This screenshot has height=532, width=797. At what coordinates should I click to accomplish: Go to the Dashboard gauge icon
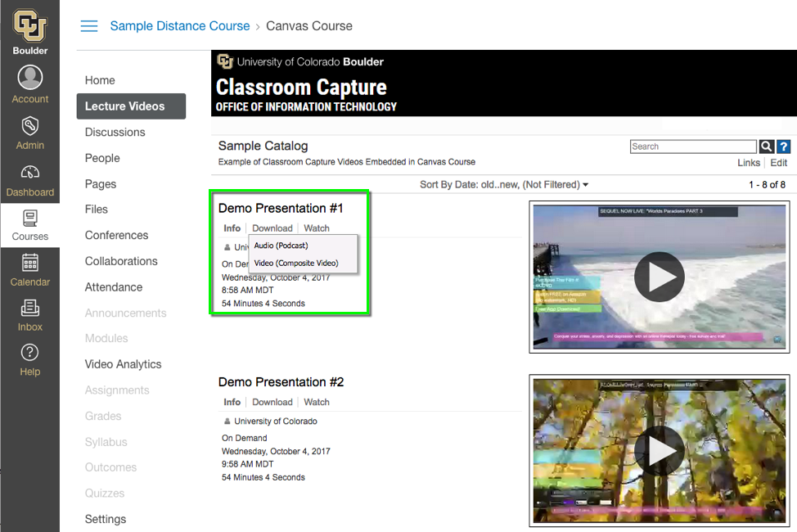point(30,173)
